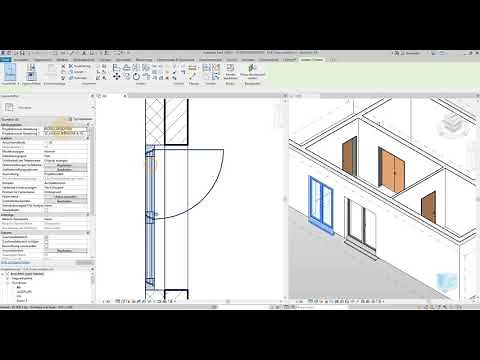This screenshot has height=360, width=480.
Task: Select the Trim/Extend tool
Action: point(146,77)
